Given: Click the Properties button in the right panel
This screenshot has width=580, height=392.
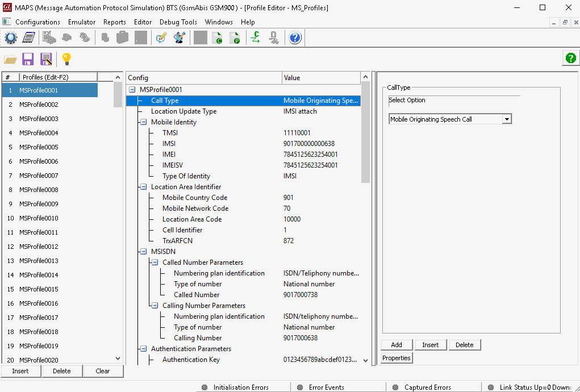Looking at the screenshot, I should [x=397, y=358].
